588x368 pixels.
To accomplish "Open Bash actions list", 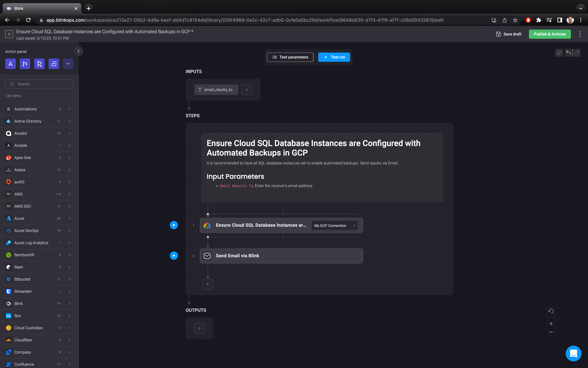I will (38, 267).
